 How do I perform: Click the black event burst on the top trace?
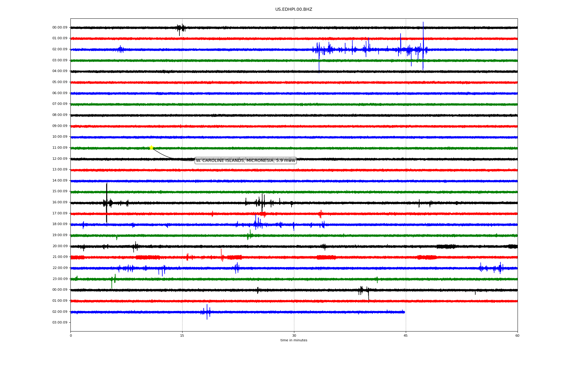[181, 28]
